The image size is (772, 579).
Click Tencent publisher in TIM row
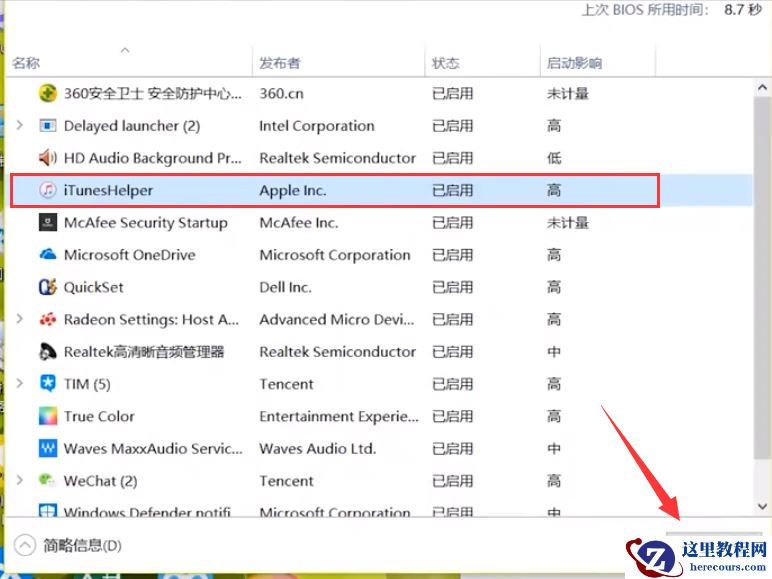[286, 384]
